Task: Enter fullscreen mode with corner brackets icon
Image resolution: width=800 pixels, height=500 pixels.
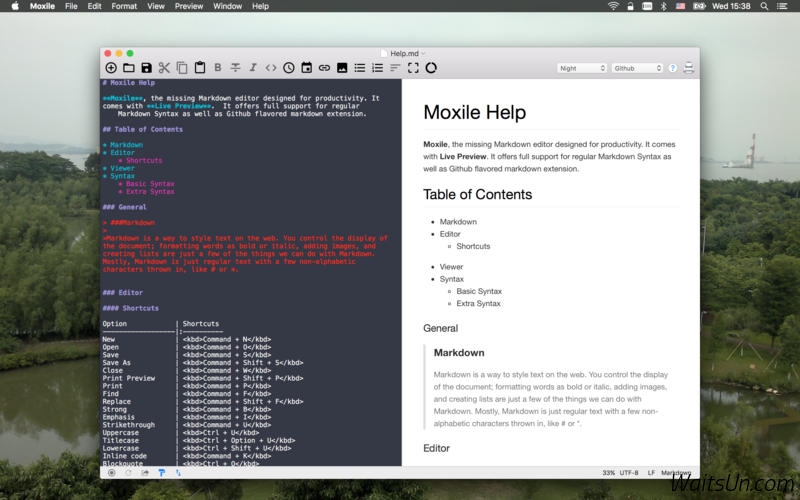Action: pyautogui.click(x=413, y=68)
